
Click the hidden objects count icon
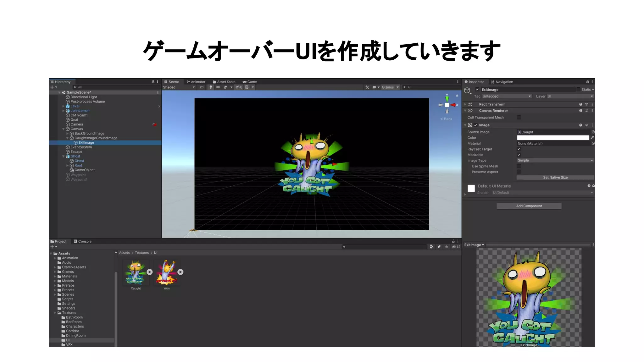[x=239, y=87]
